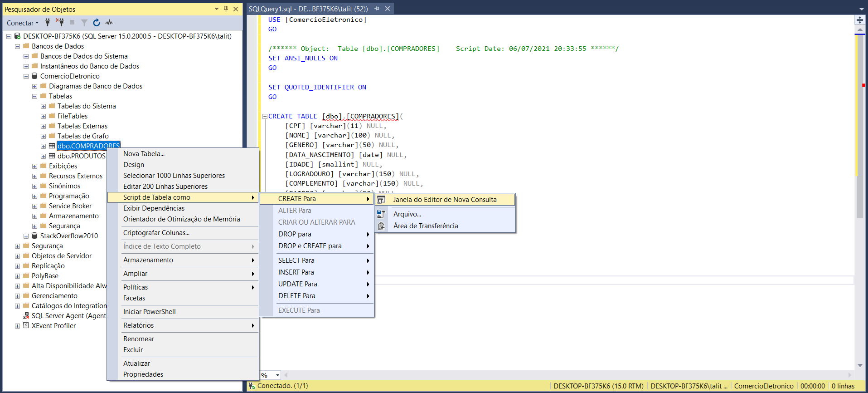Screen dimensions: 868x393
Task: Click the server database icon for DESKTOP-BF375K6
Action: click(17, 36)
